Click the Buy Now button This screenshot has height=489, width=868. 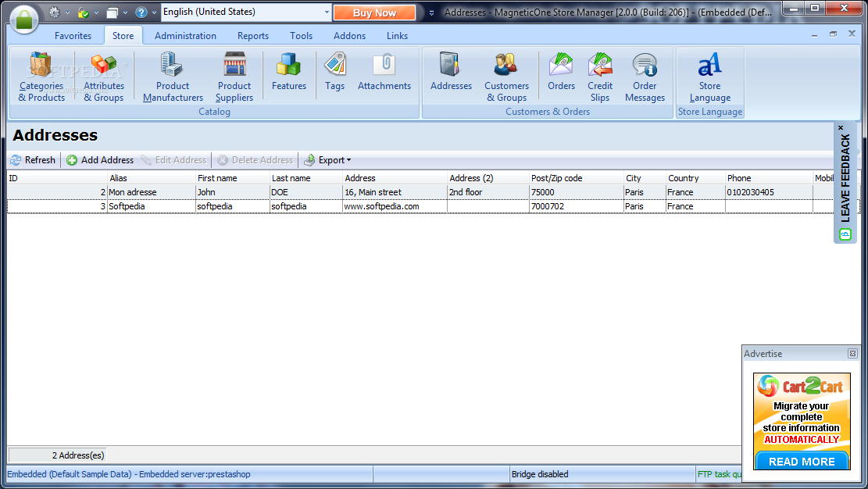375,12
